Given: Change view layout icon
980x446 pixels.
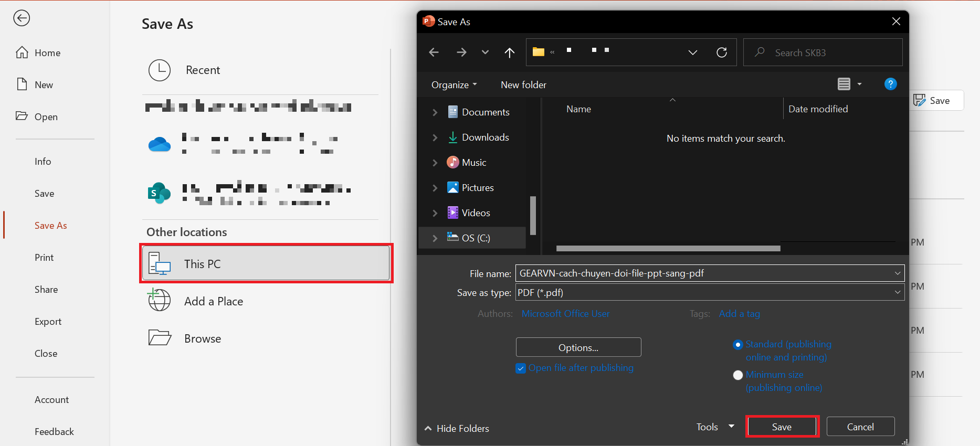Looking at the screenshot, I should pyautogui.click(x=844, y=84).
